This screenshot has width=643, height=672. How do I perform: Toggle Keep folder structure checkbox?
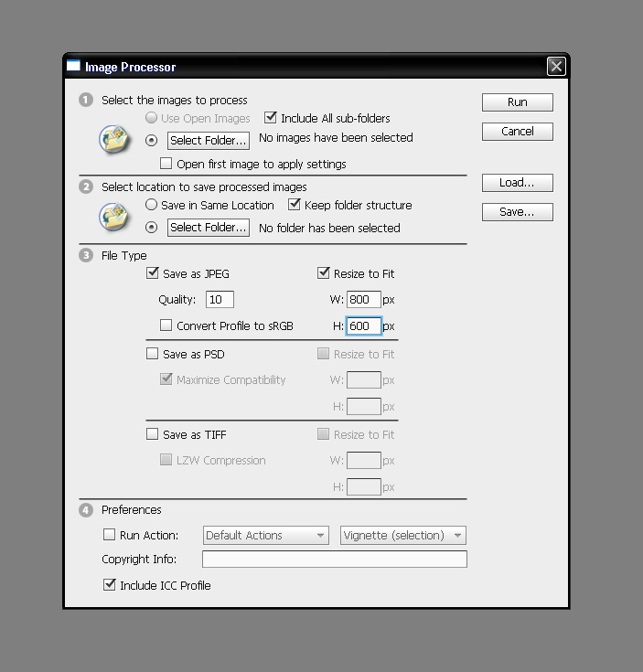[295, 204]
